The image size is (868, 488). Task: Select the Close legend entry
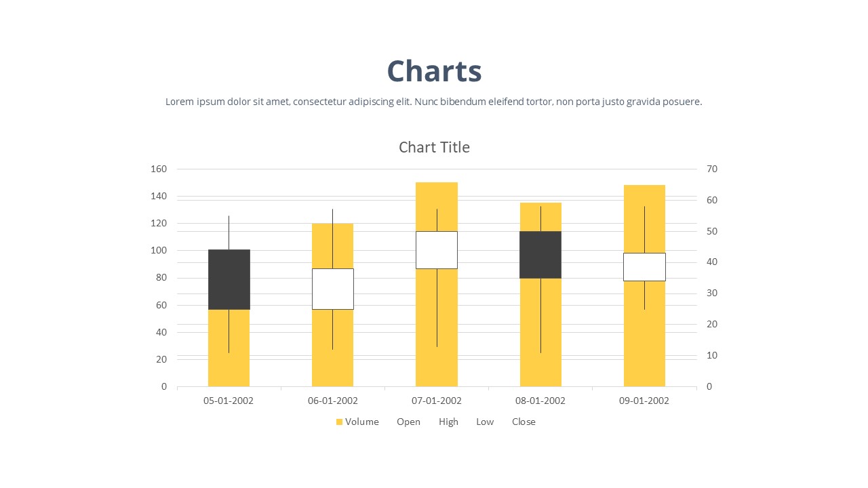(x=524, y=422)
